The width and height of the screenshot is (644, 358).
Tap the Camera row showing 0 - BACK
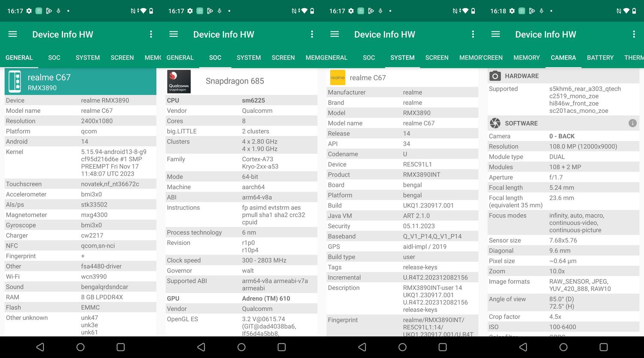pos(563,136)
